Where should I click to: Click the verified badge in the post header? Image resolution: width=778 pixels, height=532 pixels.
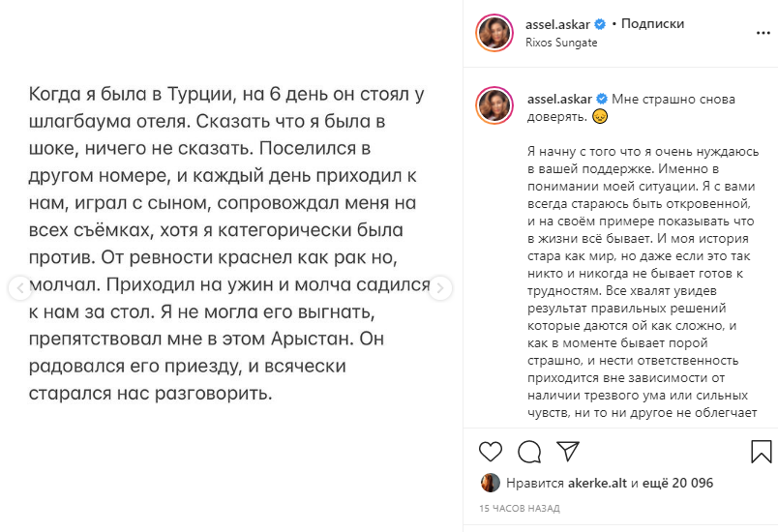pyautogui.click(x=600, y=24)
